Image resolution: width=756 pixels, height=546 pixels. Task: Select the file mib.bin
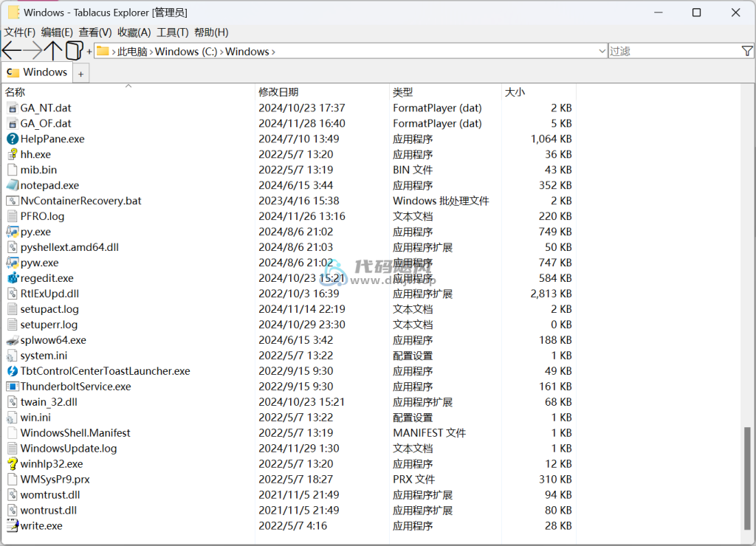pyautogui.click(x=38, y=170)
